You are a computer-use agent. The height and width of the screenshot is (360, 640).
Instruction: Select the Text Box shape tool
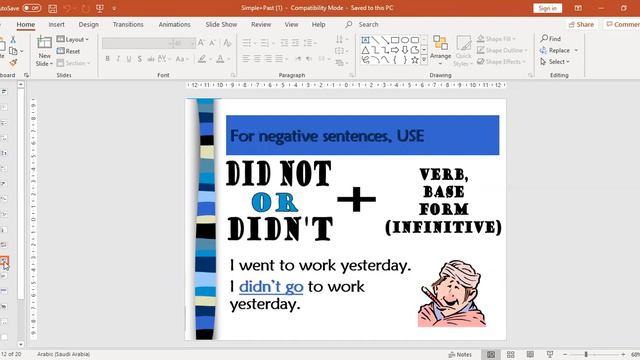tap(365, 40)
